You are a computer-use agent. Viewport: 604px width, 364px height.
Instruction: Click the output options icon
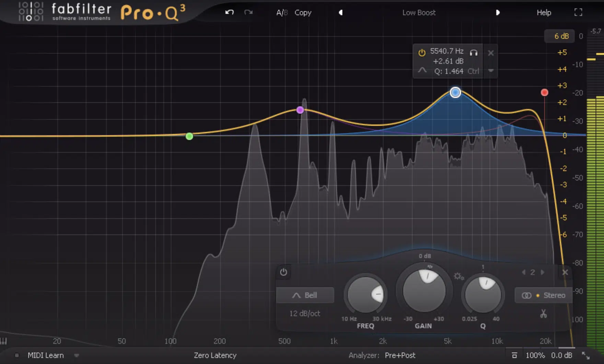(514, 355)
